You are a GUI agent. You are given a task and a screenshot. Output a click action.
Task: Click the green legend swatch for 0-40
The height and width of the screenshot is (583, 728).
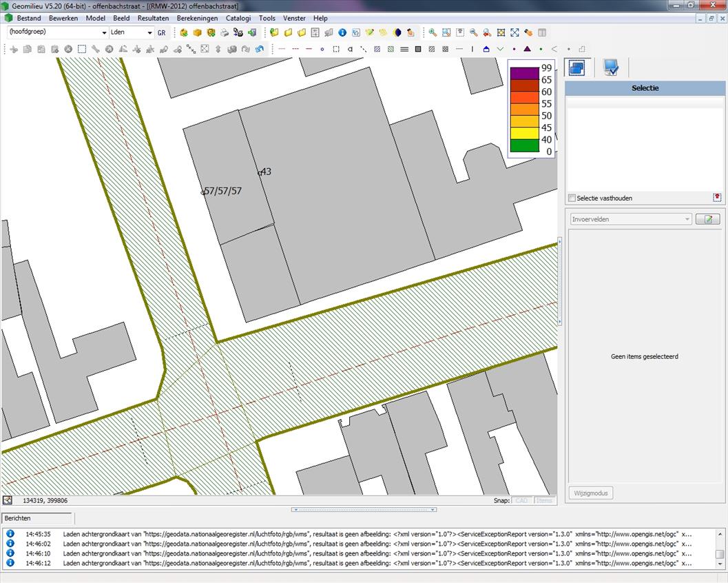tap(525, 145)
